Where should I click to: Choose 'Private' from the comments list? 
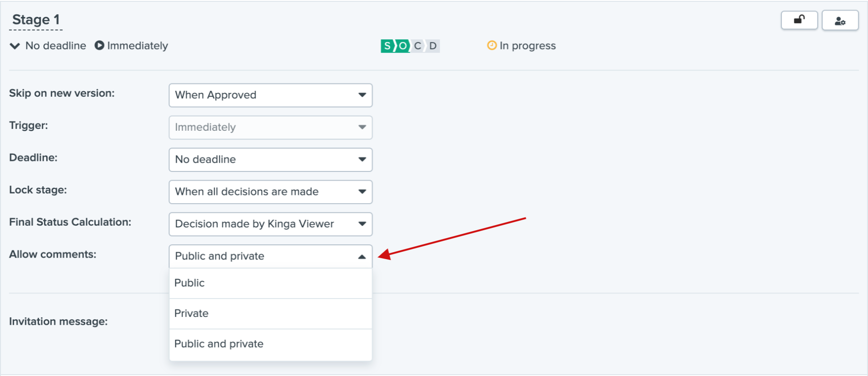tap(270, 314)
